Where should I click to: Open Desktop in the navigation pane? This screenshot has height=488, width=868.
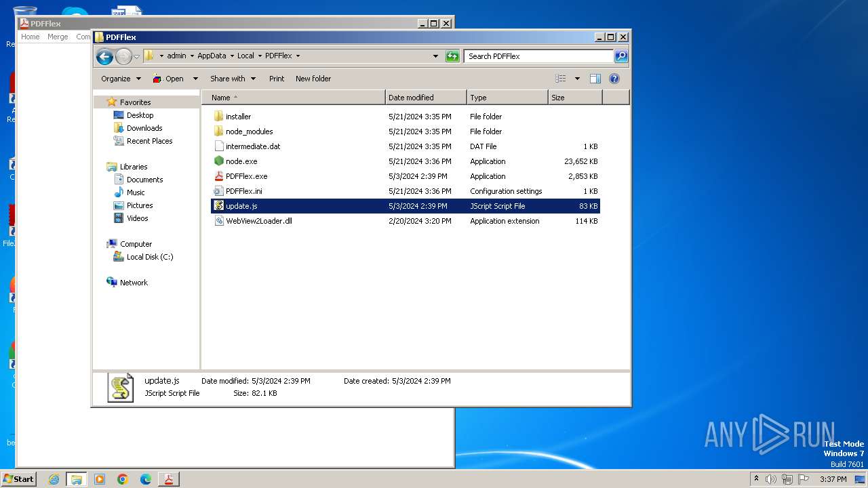[140, 115]
